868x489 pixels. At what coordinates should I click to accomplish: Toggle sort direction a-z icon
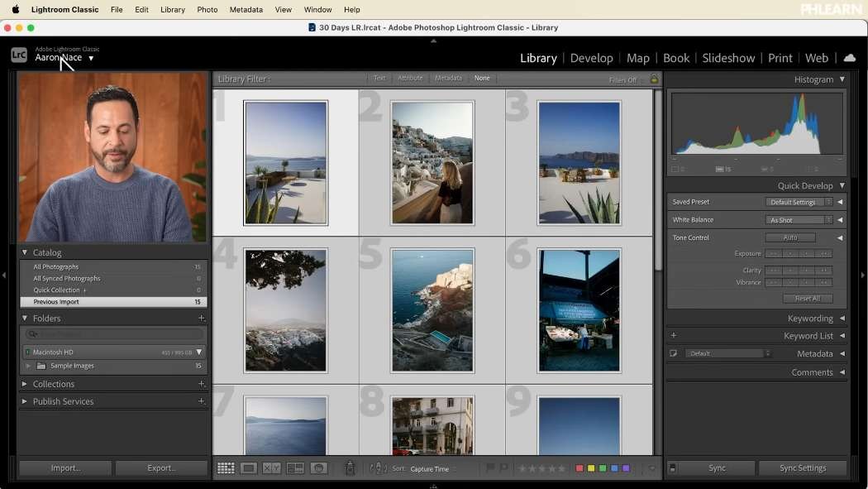tap(378, 468)
